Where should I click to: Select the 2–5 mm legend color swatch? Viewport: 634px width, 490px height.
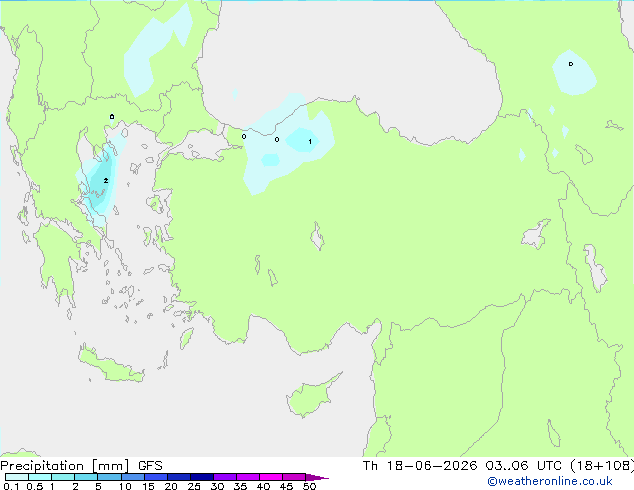[86, 477]
